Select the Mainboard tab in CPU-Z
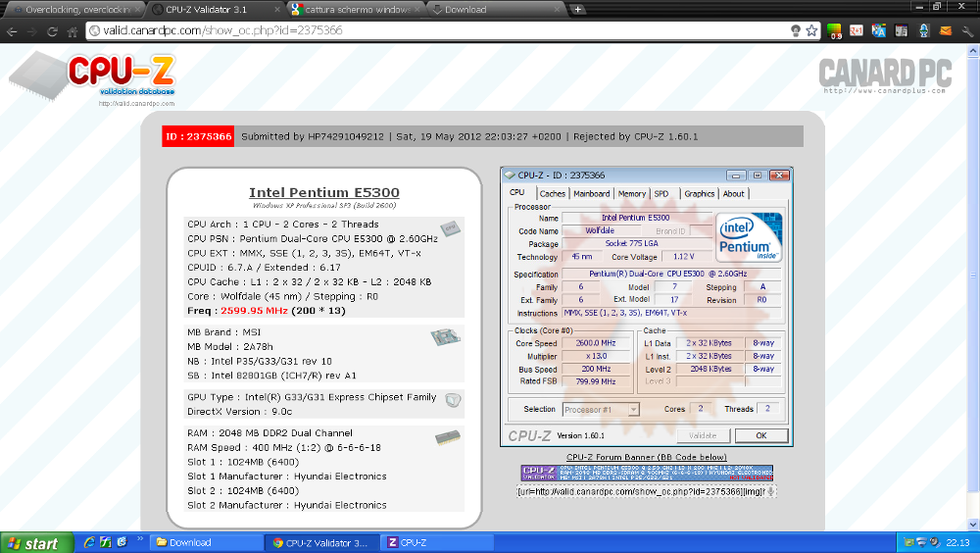The width and height of the screenshot is (980, 553). pyautogui.click(x=591, y=194)
